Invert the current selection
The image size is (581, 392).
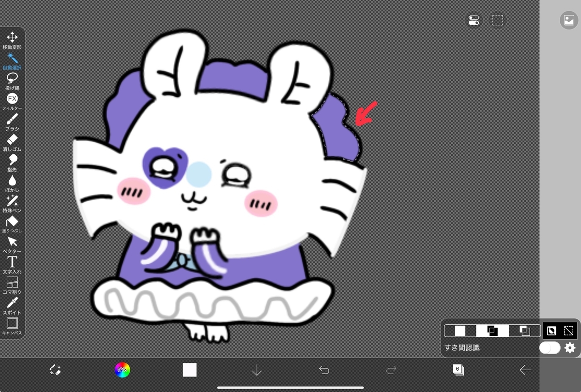tap(551, 331)
